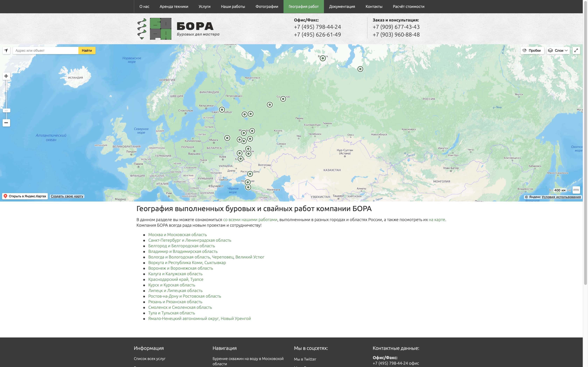This screenshot has height=367, width=588.
Task: Toggle the Пробки traffic layer
Action: coord(532,51)
